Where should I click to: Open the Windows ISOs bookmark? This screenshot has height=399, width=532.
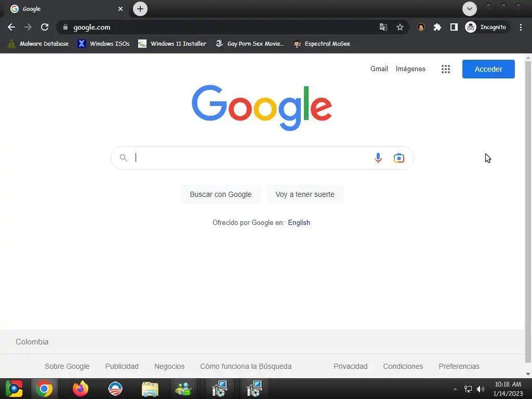coord(104,44)
